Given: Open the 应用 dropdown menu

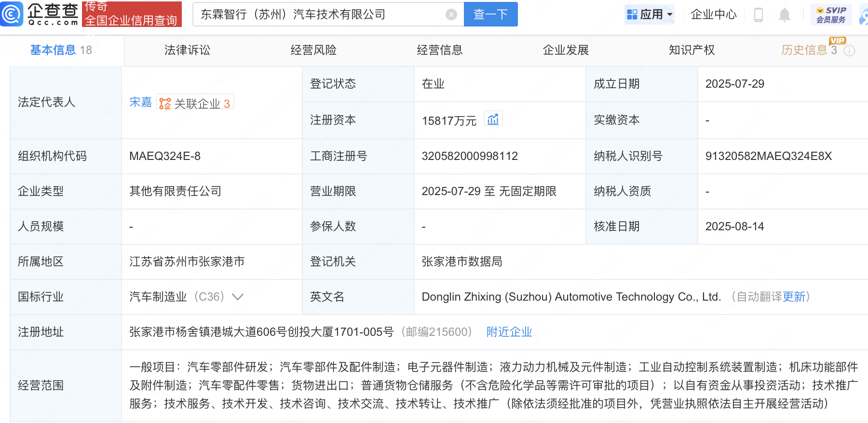Looking at the screenshot, I should (x=650, y=14).
